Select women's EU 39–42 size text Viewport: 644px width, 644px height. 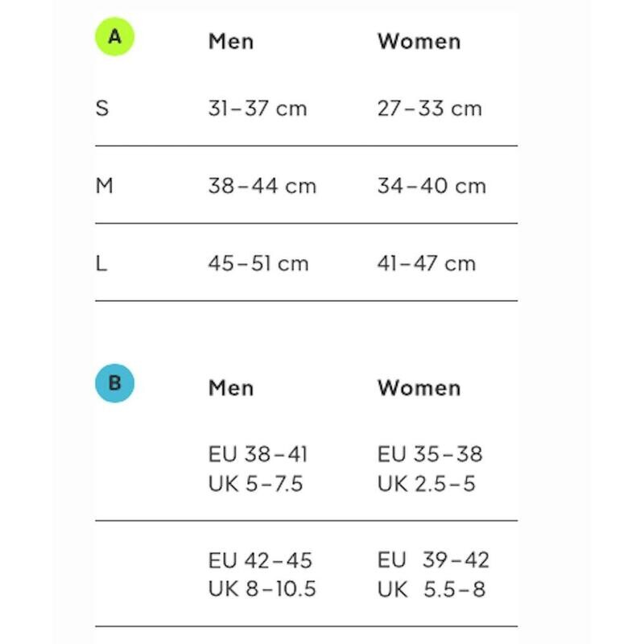pyautogui.click(x=433, y=560)
